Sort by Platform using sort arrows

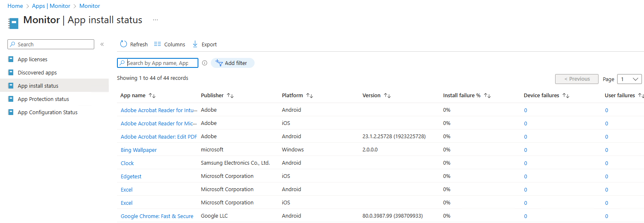[x=310, y=96]
